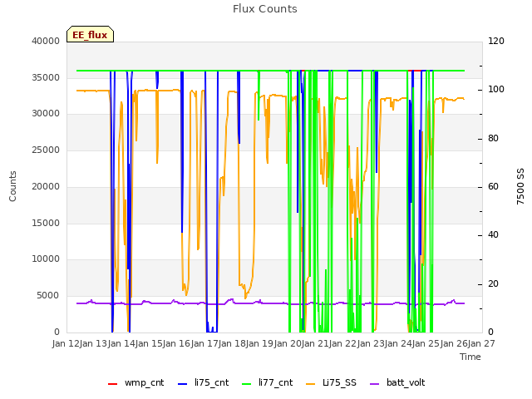Click the Jan 12 date tick label

[x=66, y=343]
